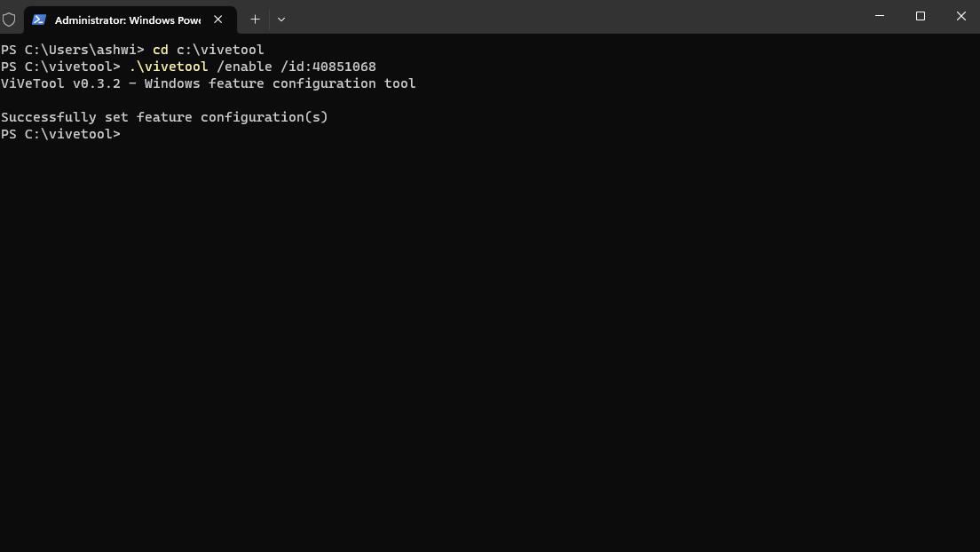The height and width of the screenshot is (552, 980).
Task: Click 'Windows feature configuration tool' text
Action: tap(280, 83)
